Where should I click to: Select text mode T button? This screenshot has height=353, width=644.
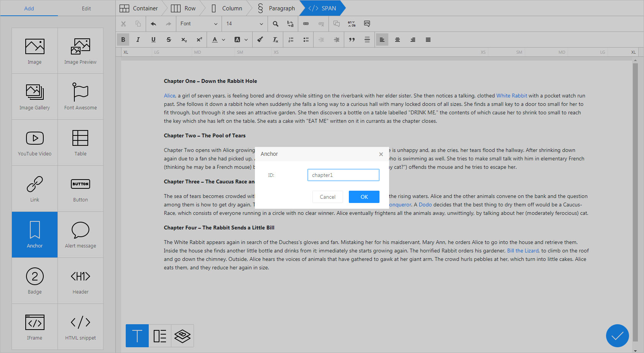tap(137, 336)
